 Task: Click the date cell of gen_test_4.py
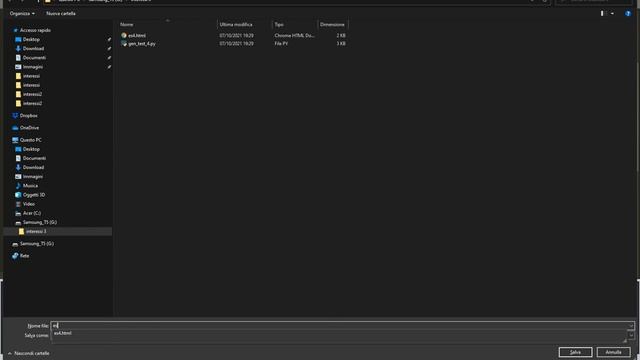pos(236,43)
